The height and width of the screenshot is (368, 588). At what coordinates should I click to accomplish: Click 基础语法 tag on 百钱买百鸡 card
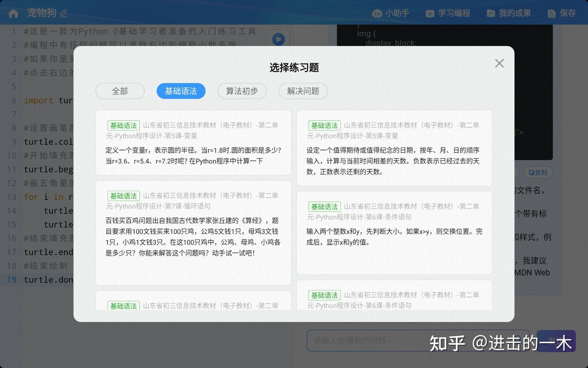[123, 196]
